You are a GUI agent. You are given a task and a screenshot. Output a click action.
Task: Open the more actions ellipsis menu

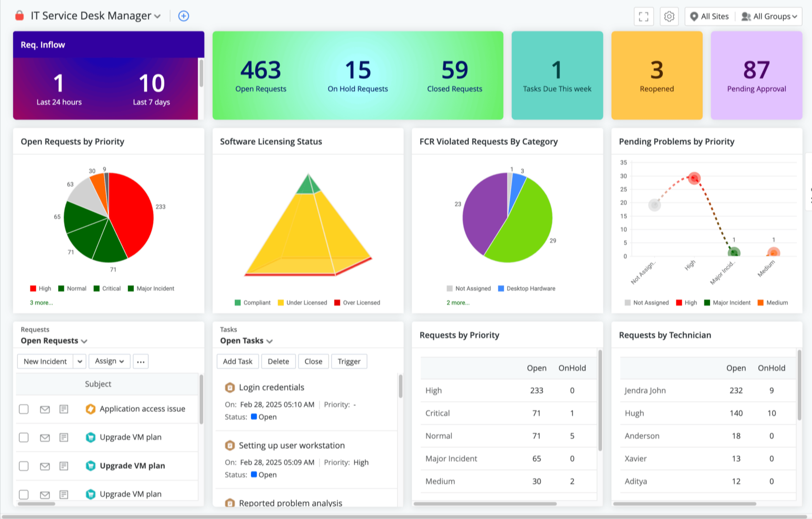pyautogui.click(x=140, y=361)
